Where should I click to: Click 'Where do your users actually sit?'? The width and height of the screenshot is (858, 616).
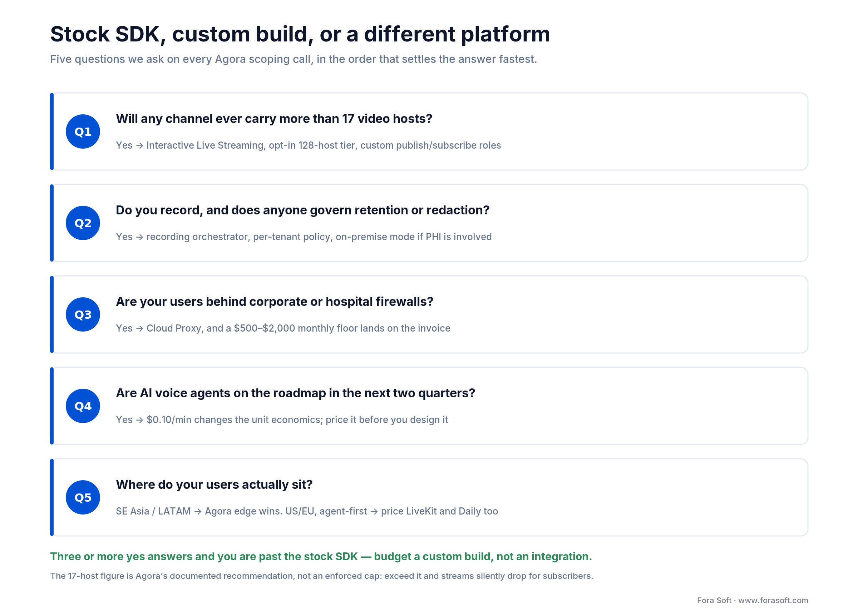click(x=214, y=485)
